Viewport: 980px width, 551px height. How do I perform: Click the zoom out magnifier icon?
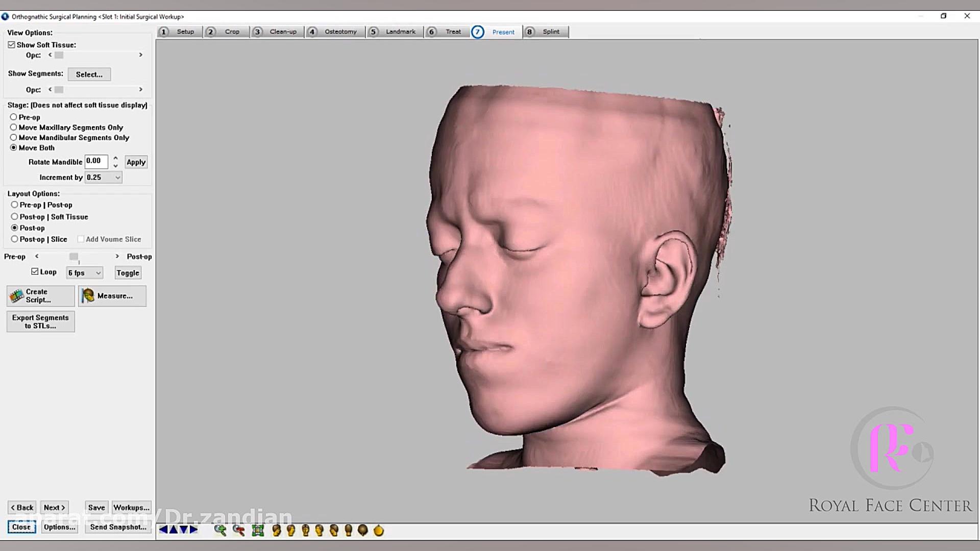[x=238, y=531]
